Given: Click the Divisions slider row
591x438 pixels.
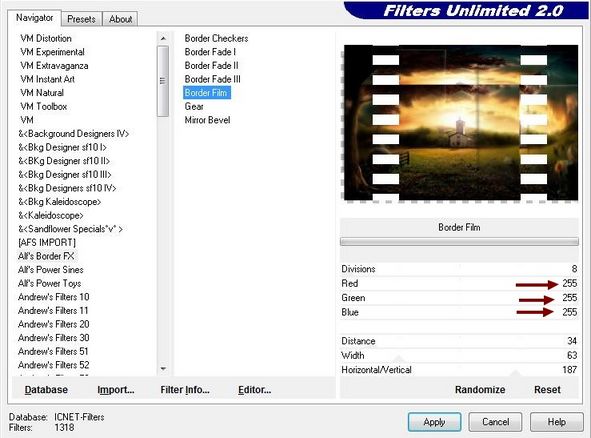Looking at the screenshot, I should point(459,269).
